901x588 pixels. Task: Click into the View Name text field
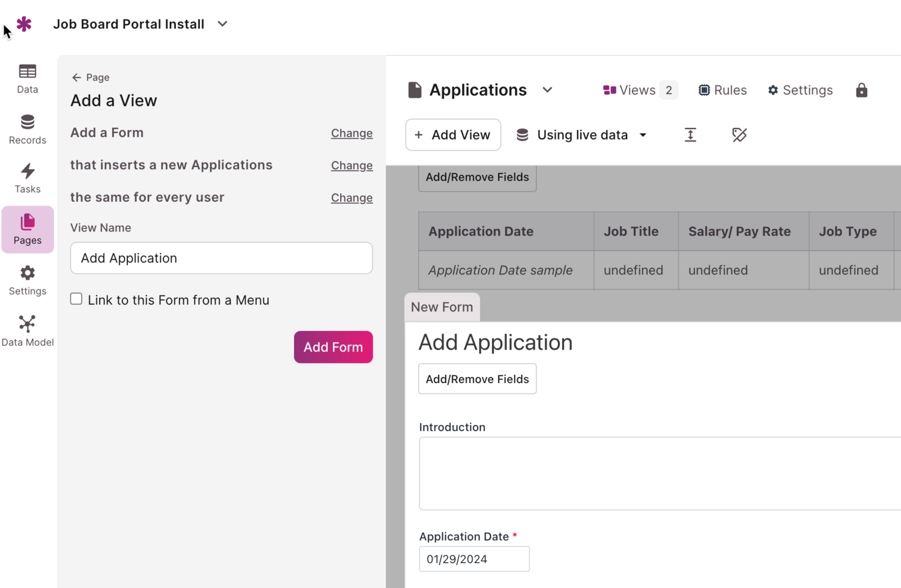coord(221,258)
